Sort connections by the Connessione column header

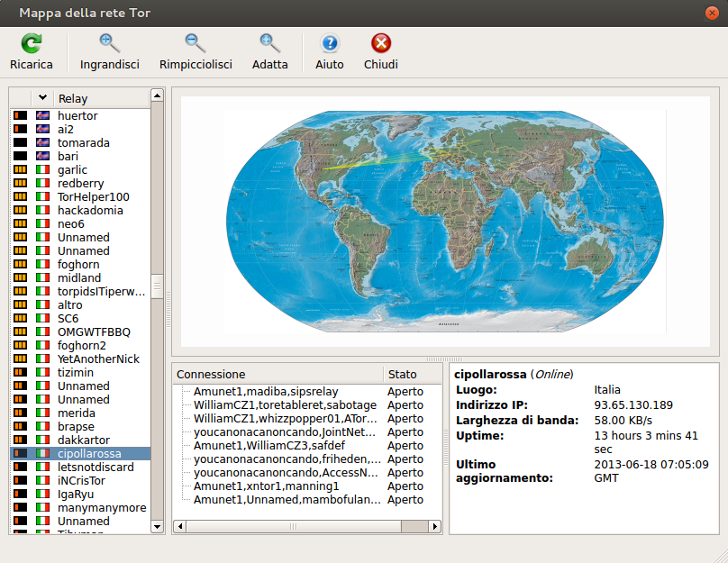(278, 374)
